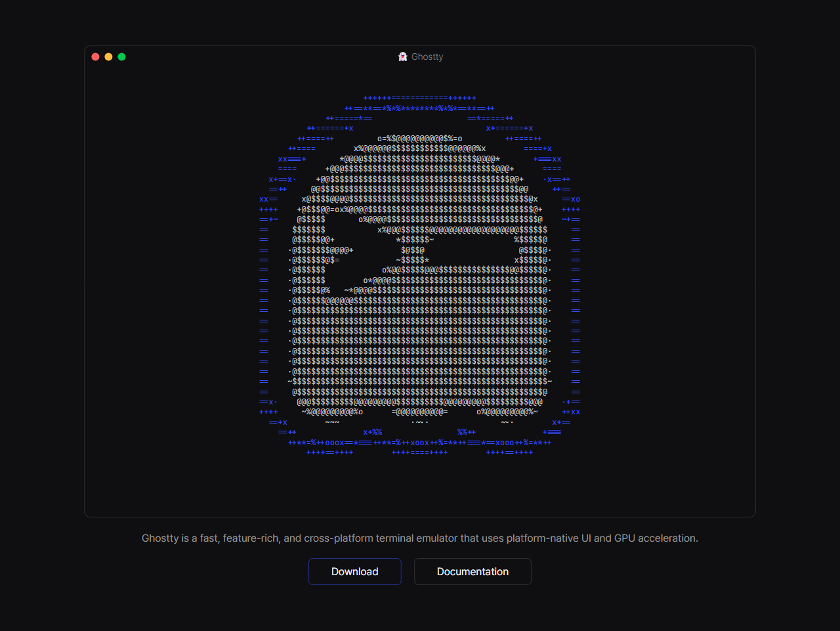Click the Ghostty ghost icon in title bar
Image resolution: width=840 pixels, height=631 pixels.
click(x=403, y=56)
